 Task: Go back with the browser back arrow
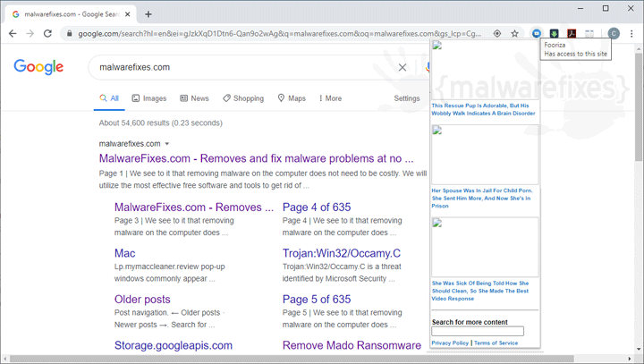(x=13, y=34)
